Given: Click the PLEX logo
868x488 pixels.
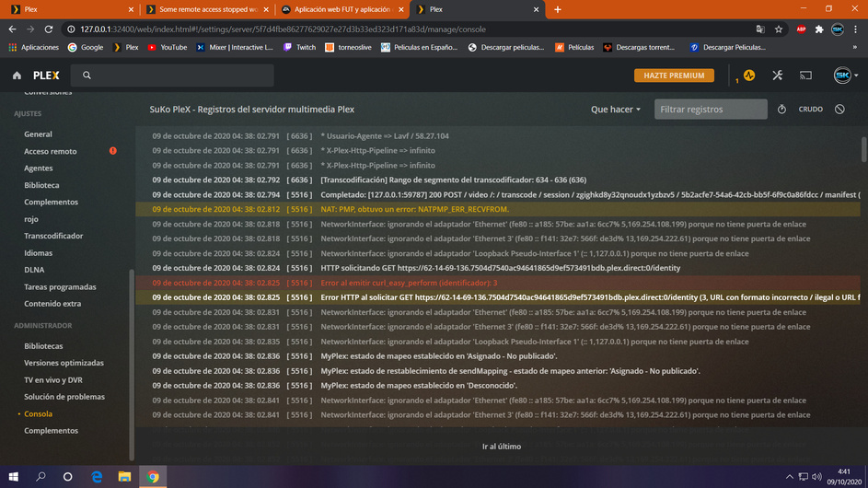Looking at the screenshot, I should (46, 76).
